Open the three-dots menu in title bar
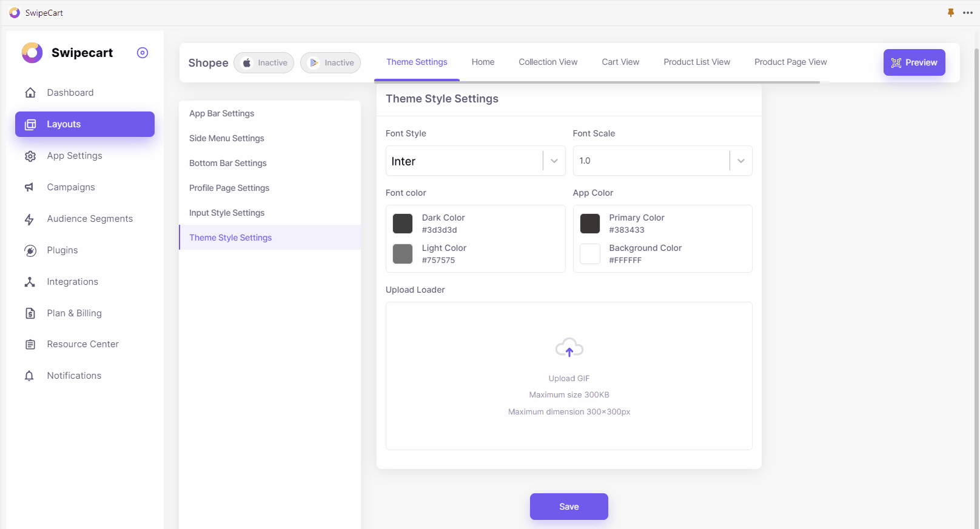Screen dimensions: 980x529 (x=968, y=13)
